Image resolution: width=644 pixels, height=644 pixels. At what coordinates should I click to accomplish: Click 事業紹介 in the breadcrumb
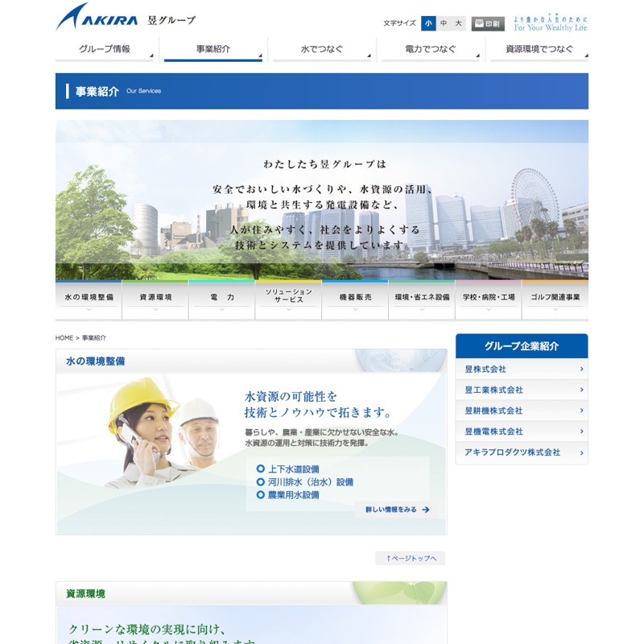(x=93, y=338)
